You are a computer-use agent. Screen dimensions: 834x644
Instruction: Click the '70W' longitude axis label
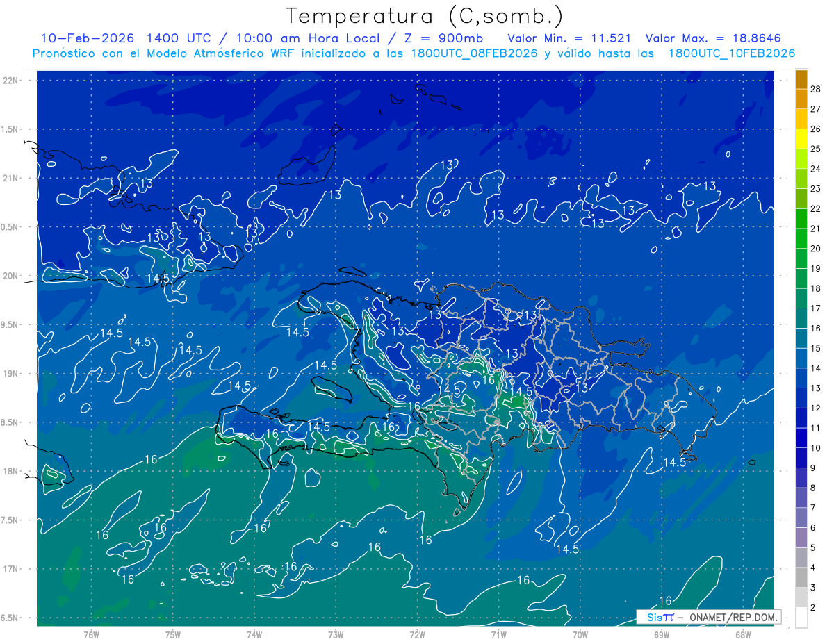[x=580, y=635]
